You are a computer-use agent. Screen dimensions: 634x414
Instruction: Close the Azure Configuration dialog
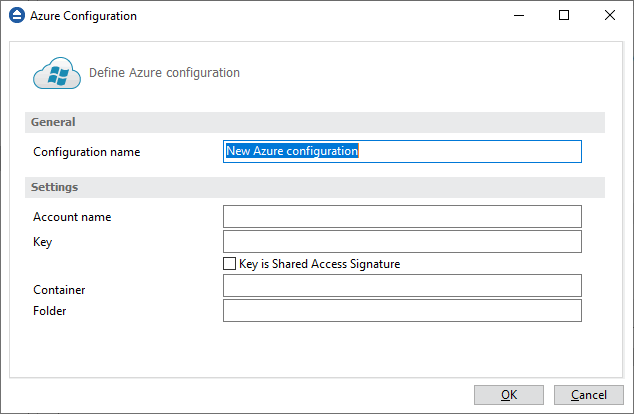coord(610,16)
